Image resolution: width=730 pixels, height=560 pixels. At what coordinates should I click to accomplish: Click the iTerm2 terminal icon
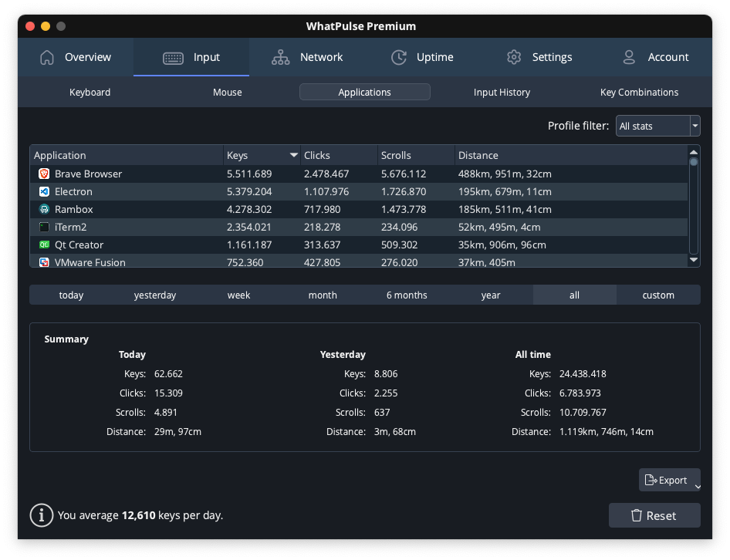coord(44,227)
